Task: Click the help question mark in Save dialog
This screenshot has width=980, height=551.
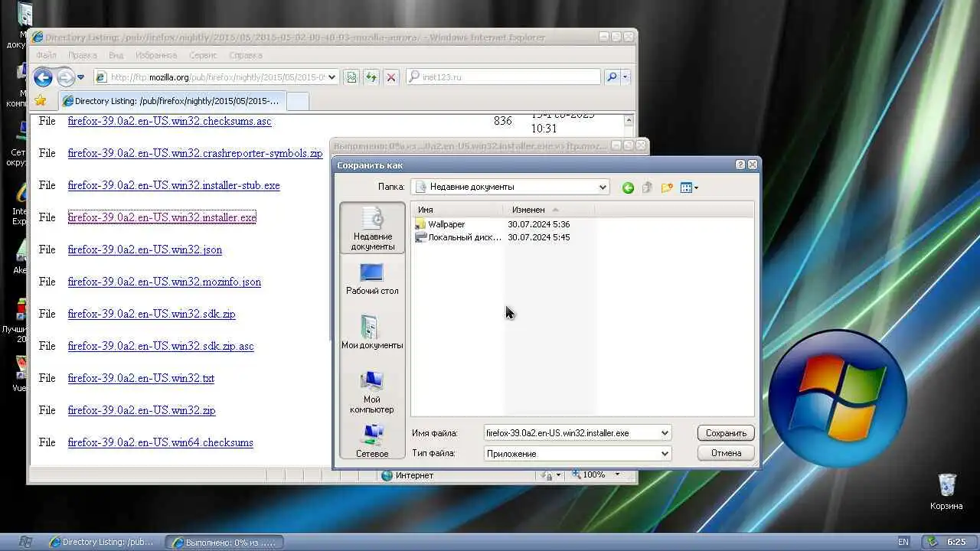Action: tap(740, 165)
